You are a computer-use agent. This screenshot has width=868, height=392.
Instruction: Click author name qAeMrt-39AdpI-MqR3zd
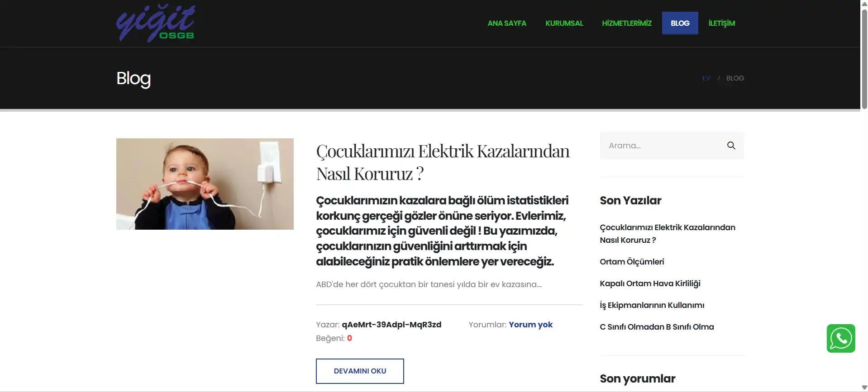[x=391, y=325]
